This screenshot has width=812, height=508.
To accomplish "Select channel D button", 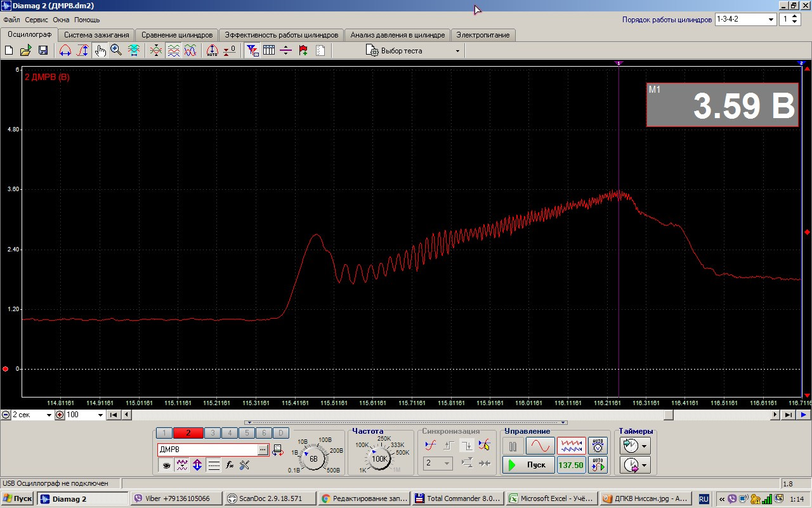I will (x=280, y=433).
